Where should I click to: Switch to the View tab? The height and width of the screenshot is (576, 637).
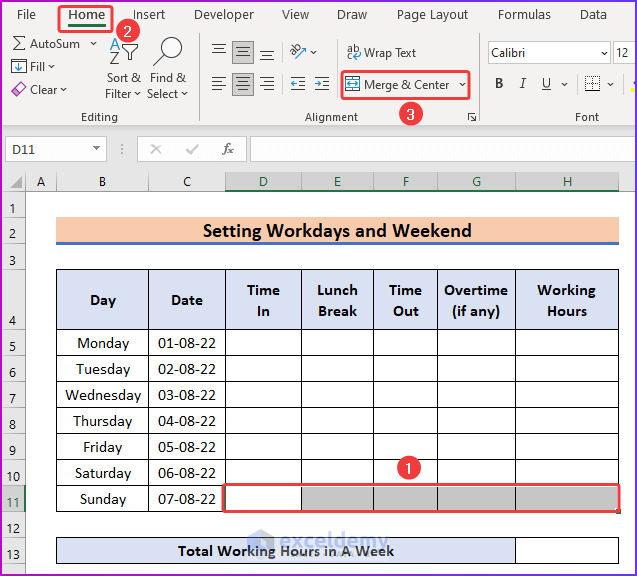pos(295,15)
